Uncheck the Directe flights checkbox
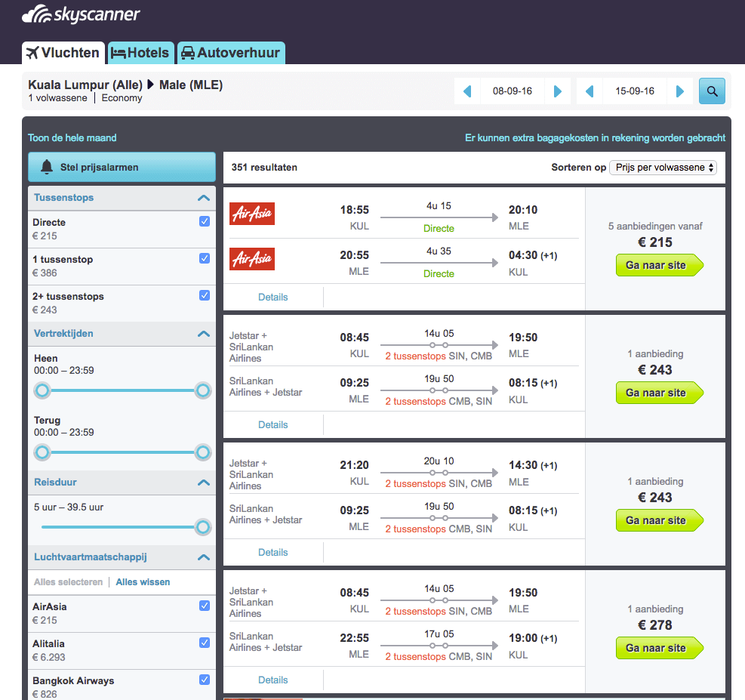 [204, 221]
